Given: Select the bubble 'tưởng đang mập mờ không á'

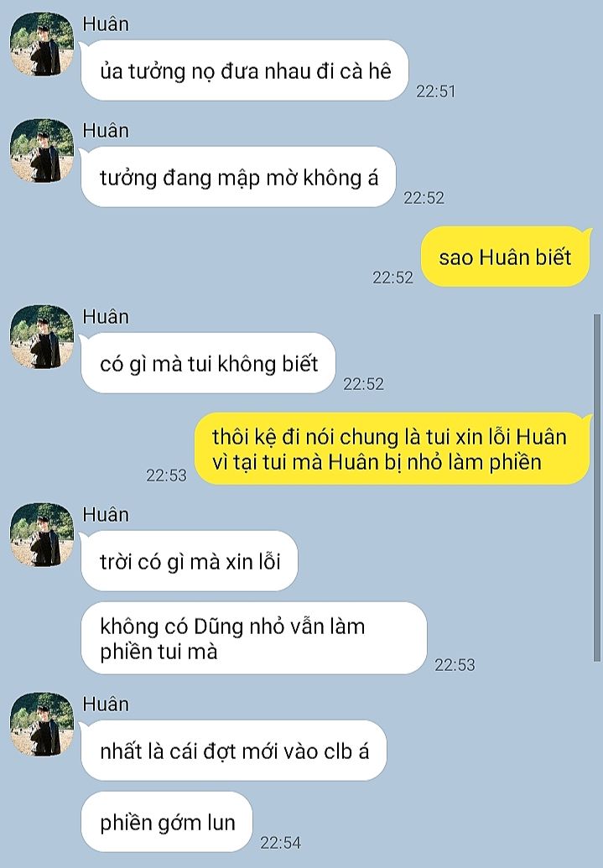Looking at the screenshot, I should [x=239, y=177].
